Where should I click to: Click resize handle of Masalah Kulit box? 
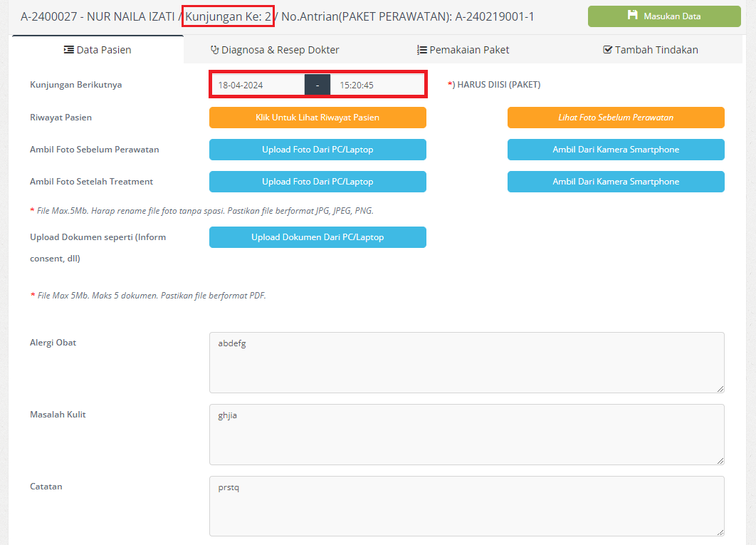point(720,461)
